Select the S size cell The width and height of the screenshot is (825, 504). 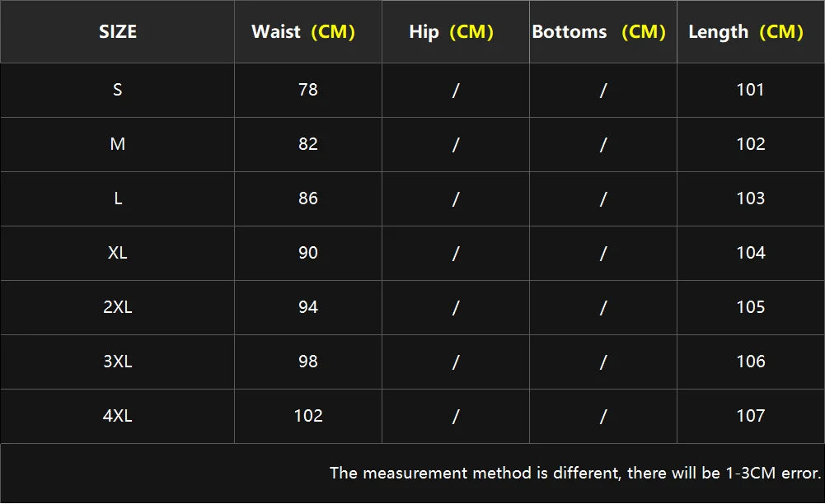coord(118,90)
